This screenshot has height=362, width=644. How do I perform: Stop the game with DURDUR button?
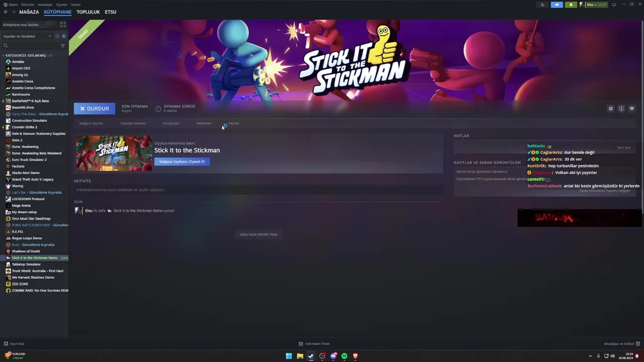[x=95, y=109]
